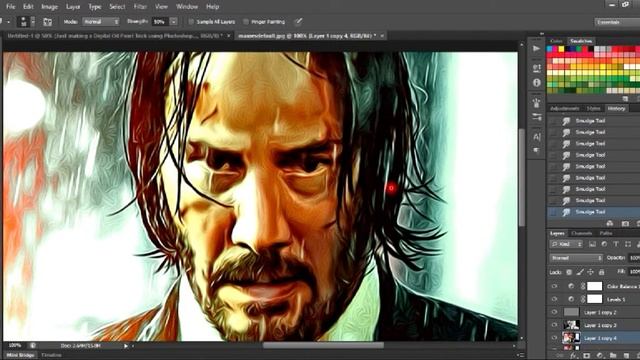This screenshot has width=640, height=360.
Task: Lock position move icon in Layers
Action: (x=590, y=272)
